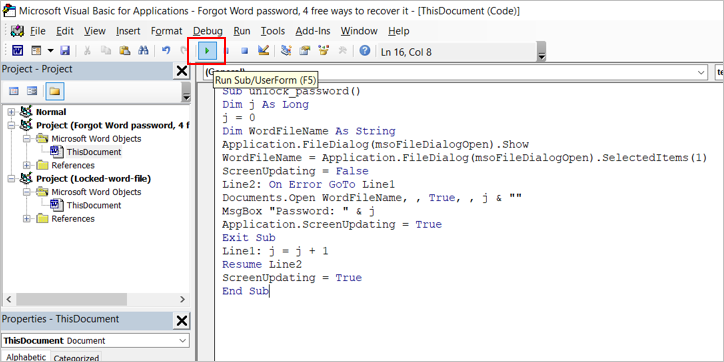Open the Help menu
724x362 pixels.
pos(398,31)
